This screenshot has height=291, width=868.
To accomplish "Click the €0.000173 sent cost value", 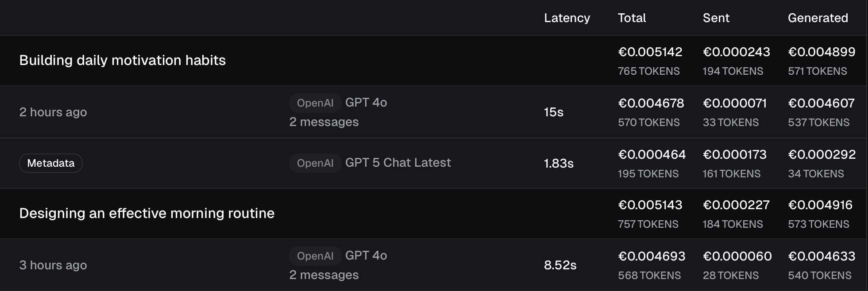I will tap(734, 155).
